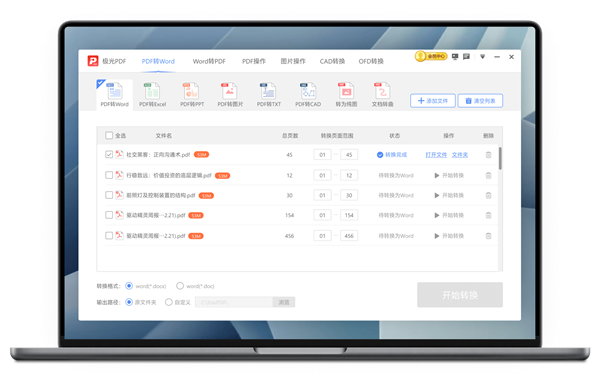Go to the OFD转换 tab
600x382 pixels.
click(x=371, y=61)
